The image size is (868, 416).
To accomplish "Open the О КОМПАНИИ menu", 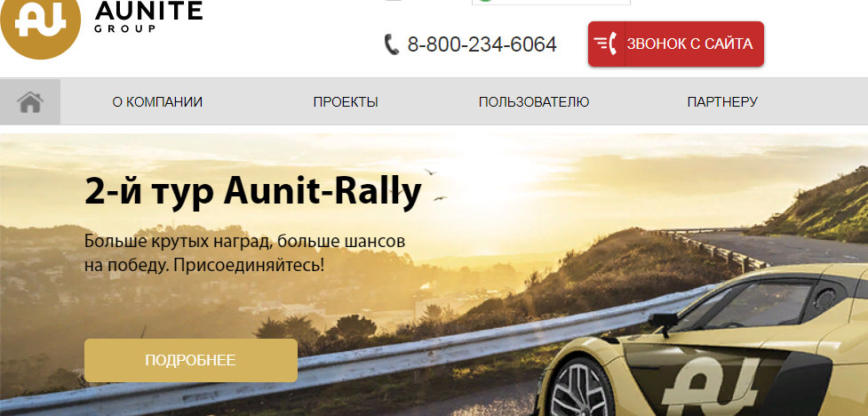I will (157, 102).
